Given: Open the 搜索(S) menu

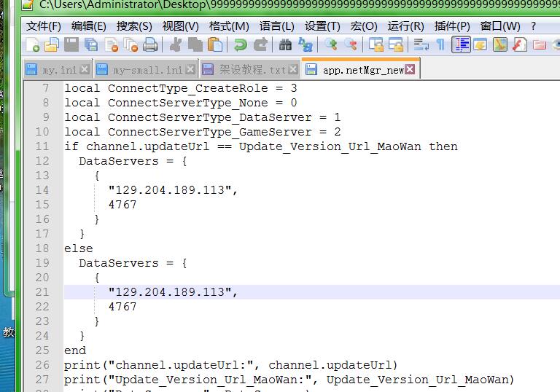Looking at the screenshot, I should click(x=134, y=26).
